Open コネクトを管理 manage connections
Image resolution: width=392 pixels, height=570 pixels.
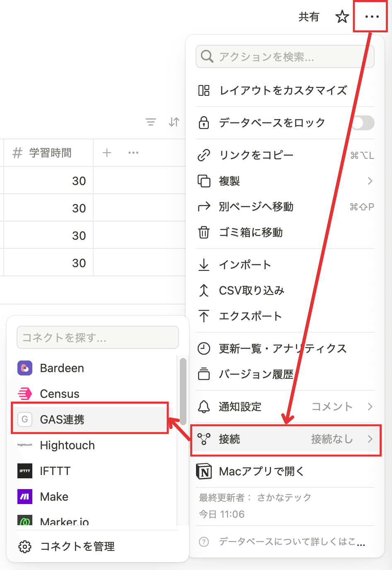[68, 546]
